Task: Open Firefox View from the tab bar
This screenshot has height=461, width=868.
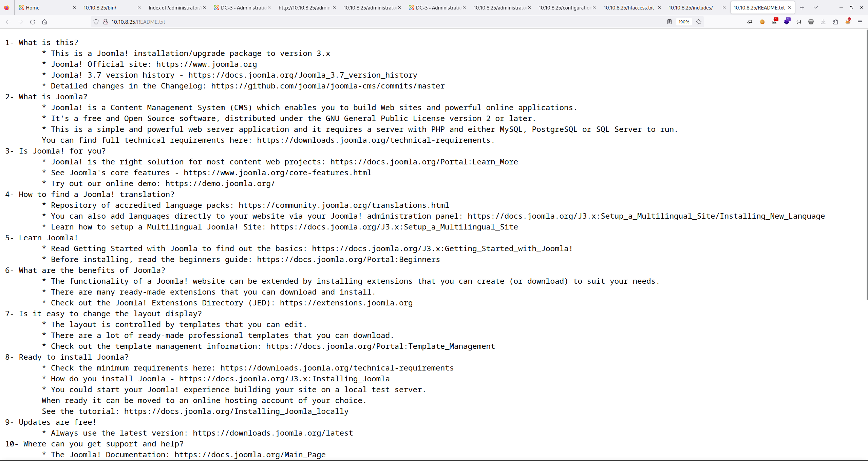Action: pyautogui.click(x=7, y=7)
